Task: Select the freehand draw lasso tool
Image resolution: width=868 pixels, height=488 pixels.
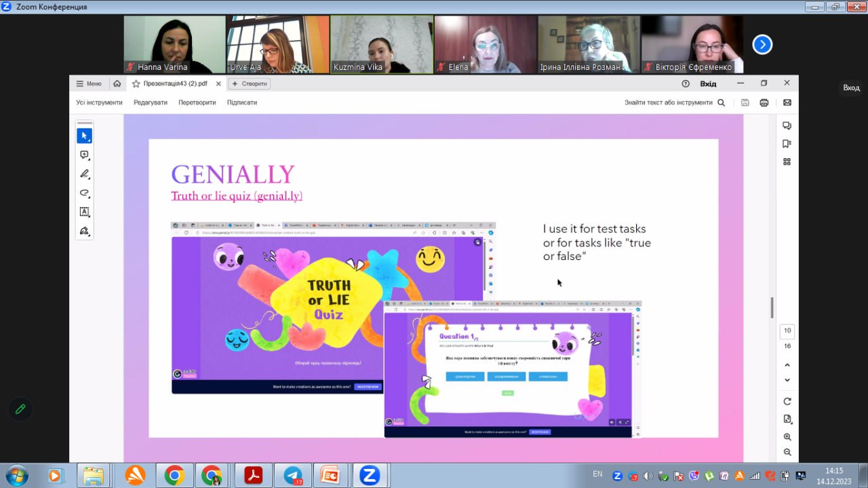Action: pyautogui.click(x=84, y=193)
